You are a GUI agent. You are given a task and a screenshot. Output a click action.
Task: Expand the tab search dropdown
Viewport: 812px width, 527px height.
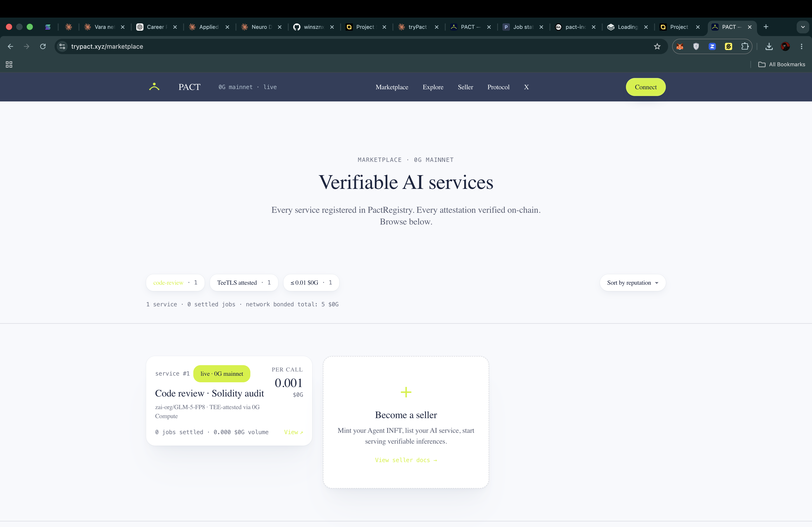(803, 27)
